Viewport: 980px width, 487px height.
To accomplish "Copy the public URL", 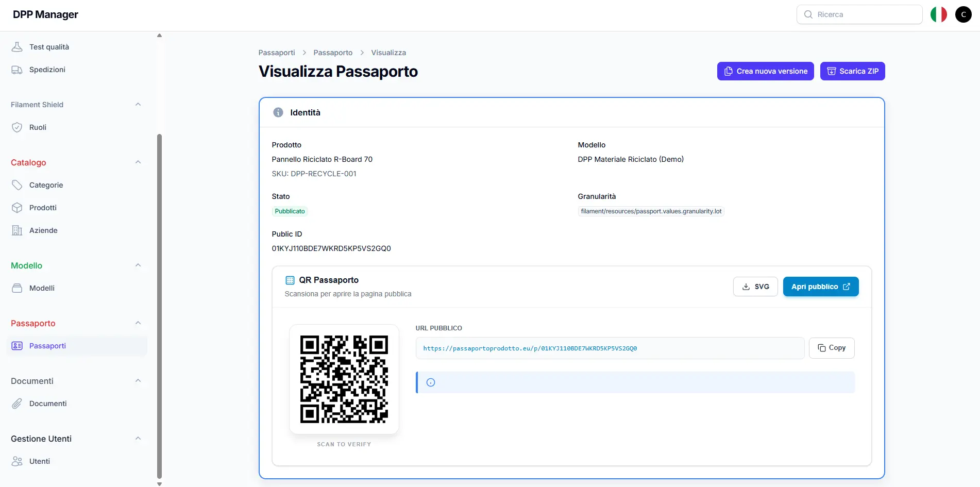I will (x=832, y=348).
